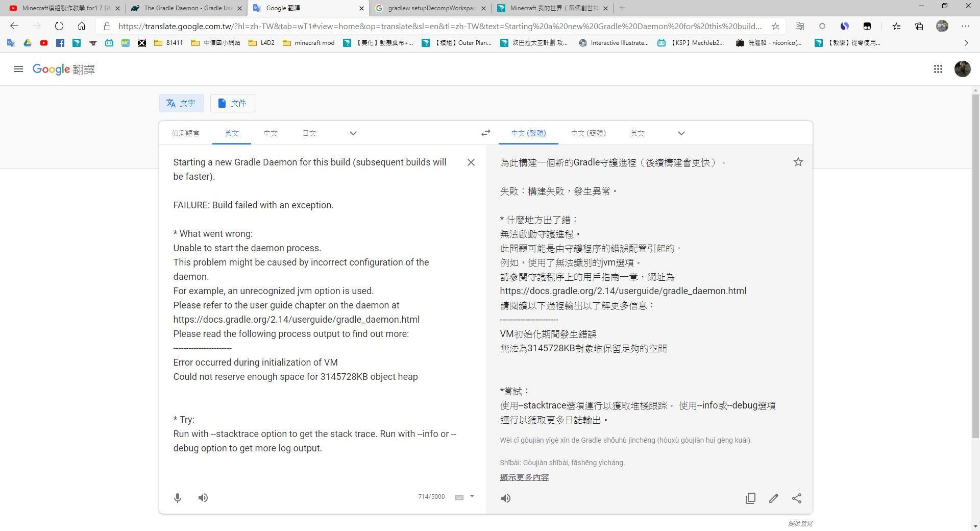Listen to the translated Chinese text
This screenshot has width=980, height=531.
tap(505, 498)
